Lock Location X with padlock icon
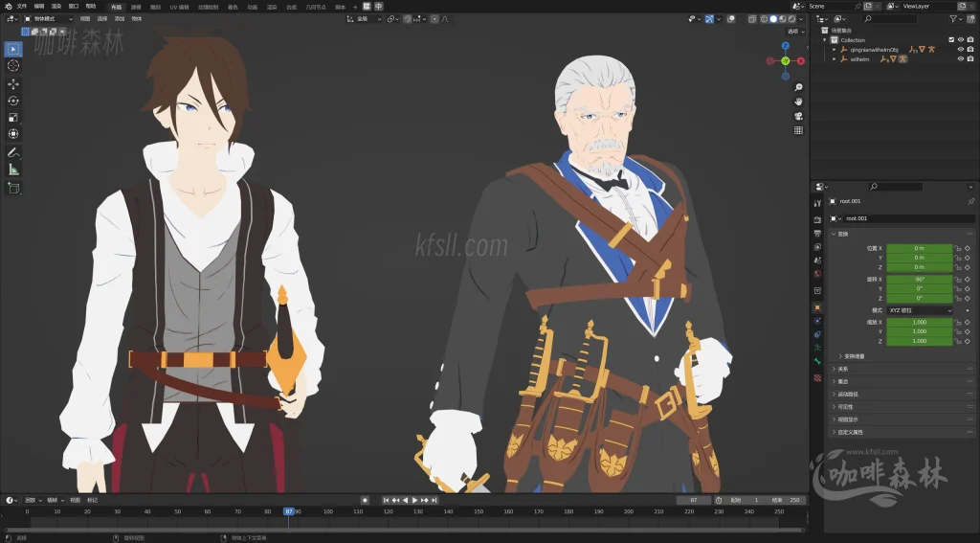 (957, 248)
